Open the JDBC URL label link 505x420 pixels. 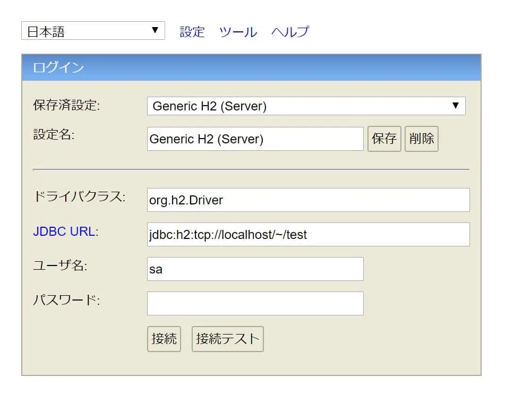tap(64, 232)
